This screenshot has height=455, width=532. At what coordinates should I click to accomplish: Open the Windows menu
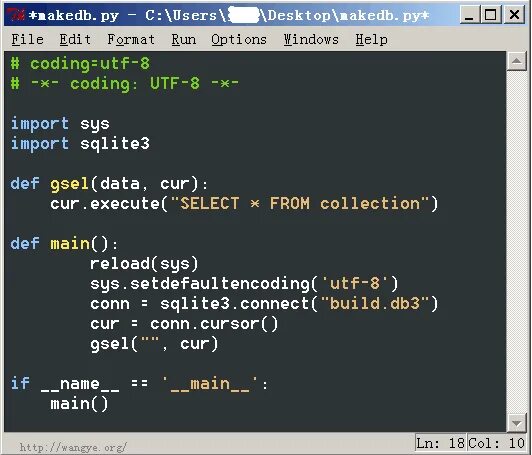pyautogui.click(x=311, y=40)
